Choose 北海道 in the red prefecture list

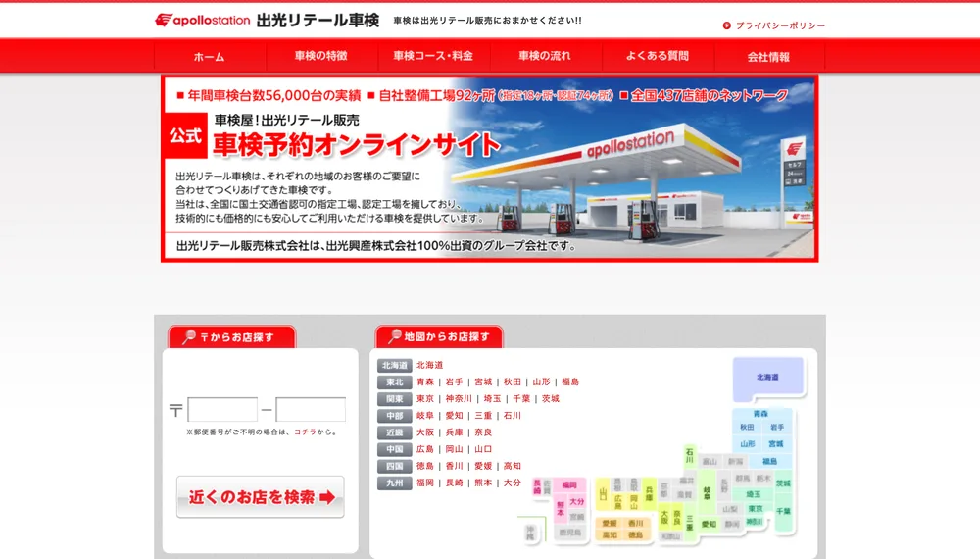(430, 365)
